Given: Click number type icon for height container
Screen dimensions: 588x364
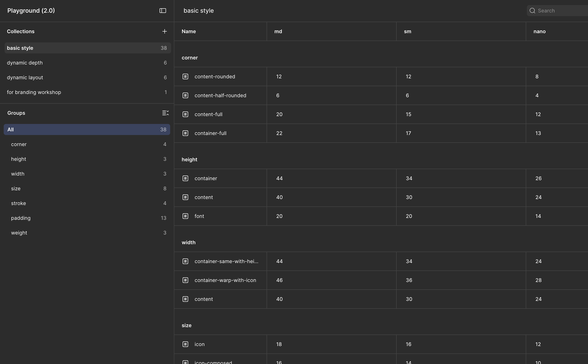Looking at the screenshot, I should [x=185, y=178].
